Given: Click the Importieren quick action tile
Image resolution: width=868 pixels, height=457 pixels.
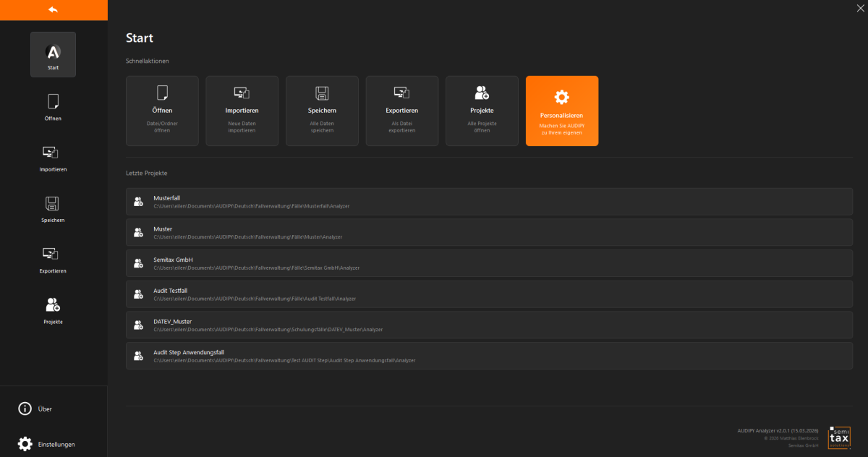Looking at the screenshot, I should point(242,111).
